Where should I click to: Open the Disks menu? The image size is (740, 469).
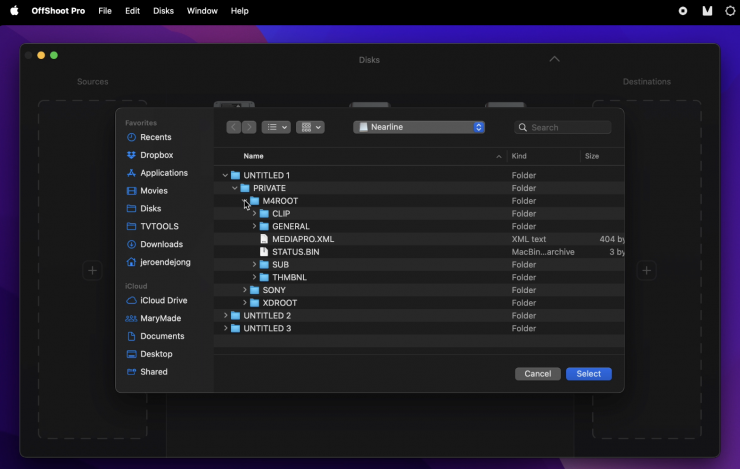tap(163, 11)
